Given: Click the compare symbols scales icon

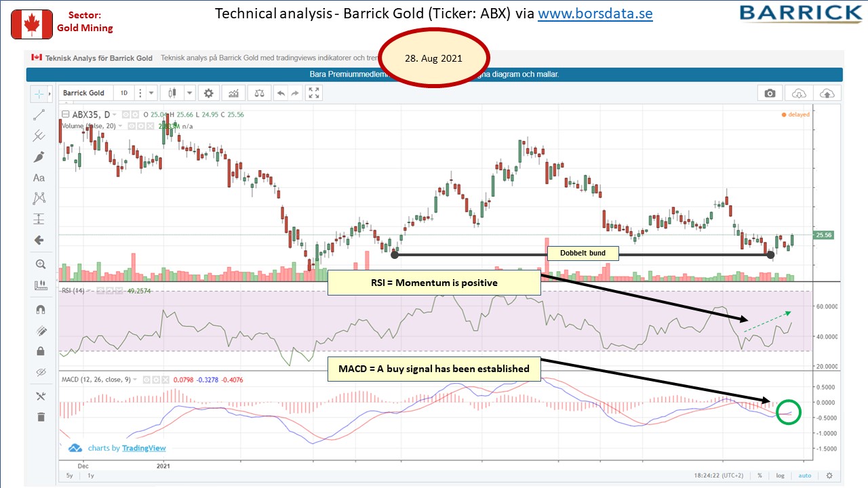Looking at the screenshot, I should point(258,93).
